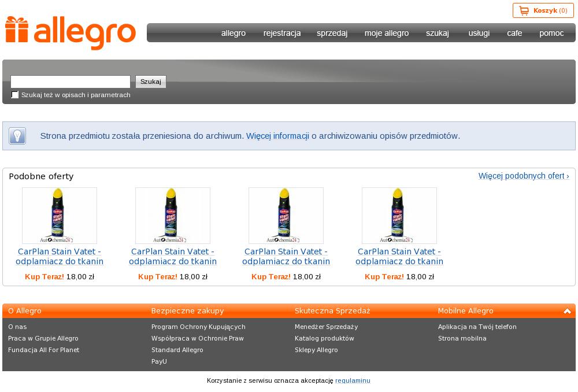The width and height of the screenshot is (578, 392).
Task: Click the fourth CarPlan Stain Vatet title link
Action: [x=399, y=256]
